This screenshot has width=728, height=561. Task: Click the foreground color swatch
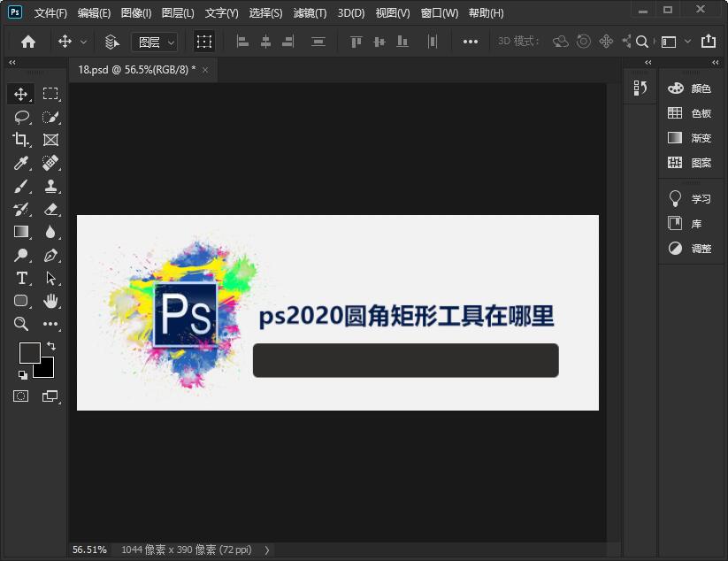29,353
